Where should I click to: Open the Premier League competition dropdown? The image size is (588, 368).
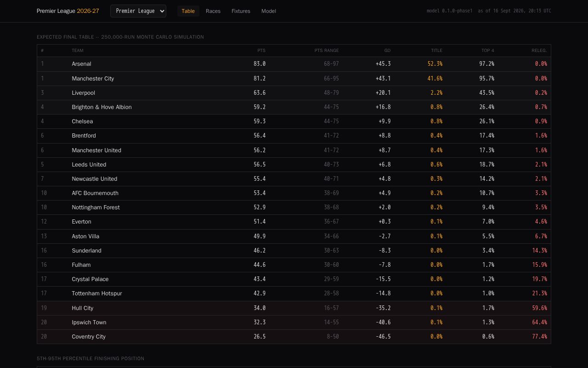[138, 11]
